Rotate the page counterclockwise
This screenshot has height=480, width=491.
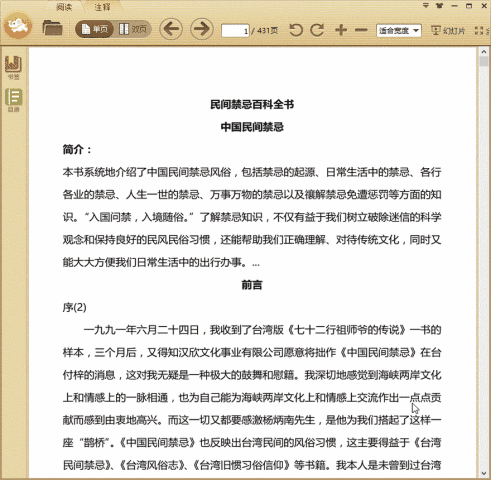(296, 30)
